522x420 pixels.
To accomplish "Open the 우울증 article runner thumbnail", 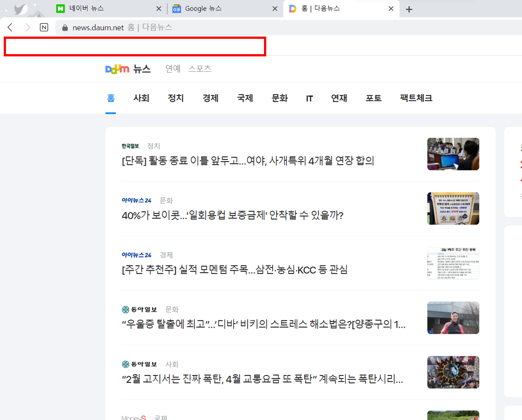I will [453, 318].
